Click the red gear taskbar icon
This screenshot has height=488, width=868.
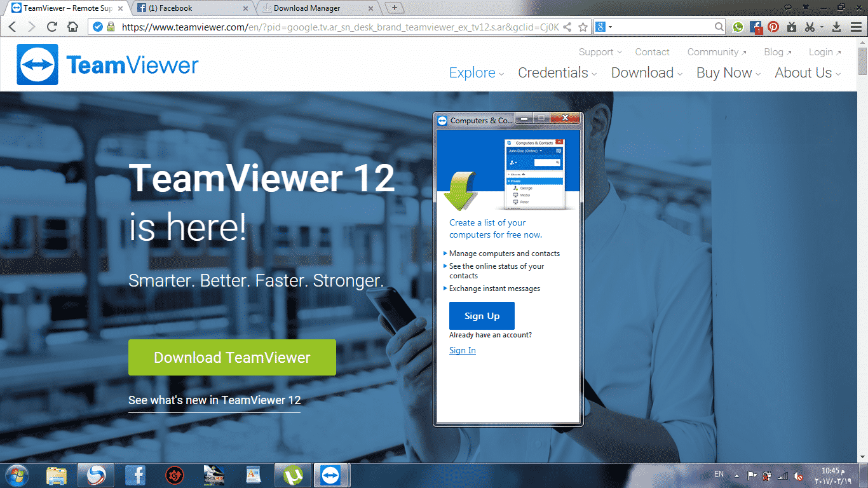[175, 475]
